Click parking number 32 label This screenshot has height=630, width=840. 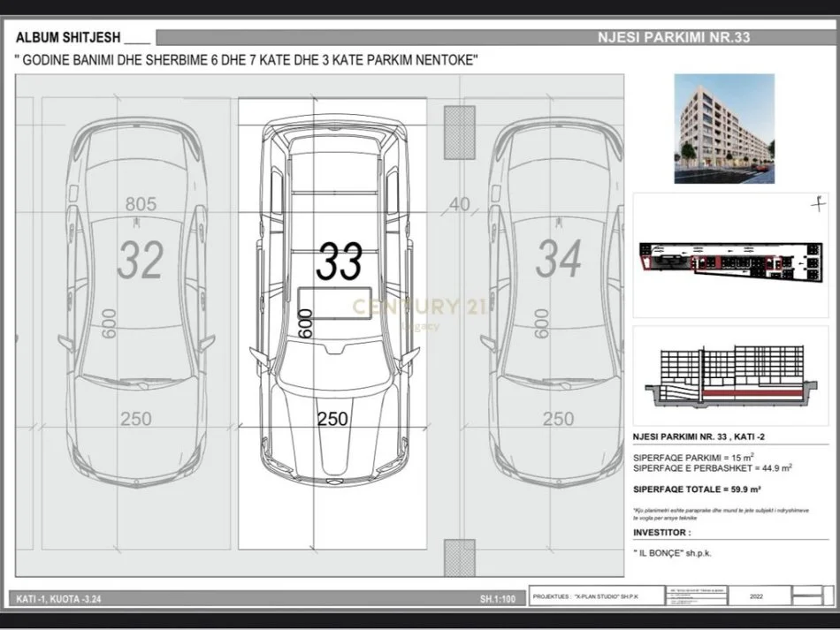(141, 260)
